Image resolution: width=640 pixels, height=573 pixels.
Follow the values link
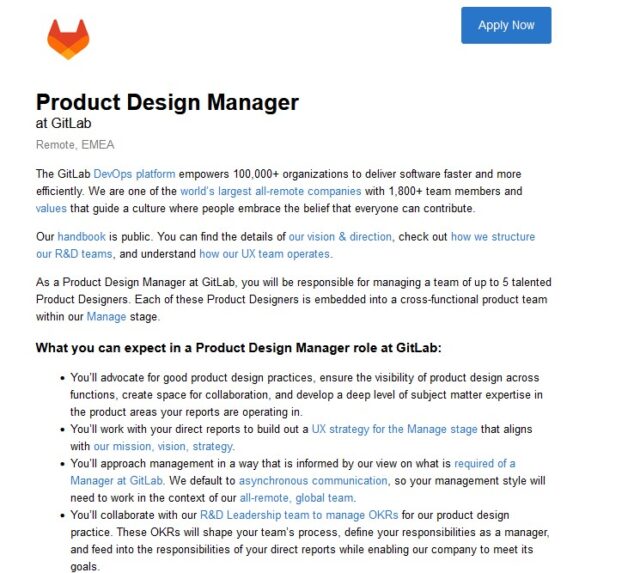[x=51, y=208]
